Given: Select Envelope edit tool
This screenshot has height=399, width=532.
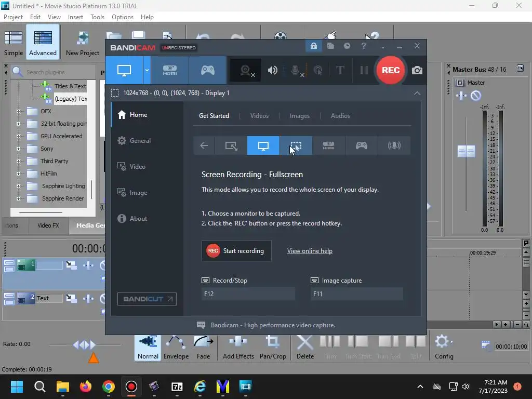Looking at the screenshot, I should [176, 348].
